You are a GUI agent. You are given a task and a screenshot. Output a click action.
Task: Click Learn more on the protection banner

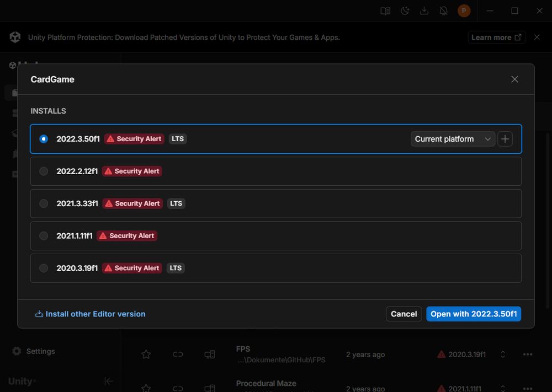pyautogui.click(x=497, y=37)
